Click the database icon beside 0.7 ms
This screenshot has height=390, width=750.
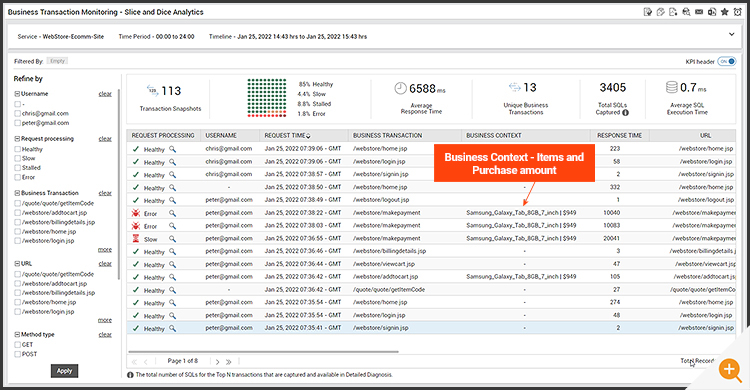coord(672,87)
